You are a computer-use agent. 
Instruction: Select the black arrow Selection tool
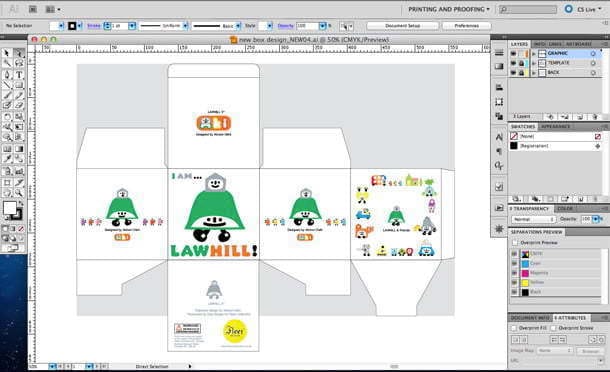pos(7,53)
